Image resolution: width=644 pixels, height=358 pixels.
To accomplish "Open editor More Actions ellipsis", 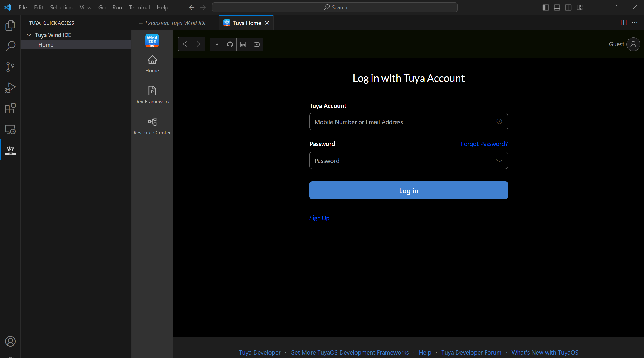I will coord(635,23).
